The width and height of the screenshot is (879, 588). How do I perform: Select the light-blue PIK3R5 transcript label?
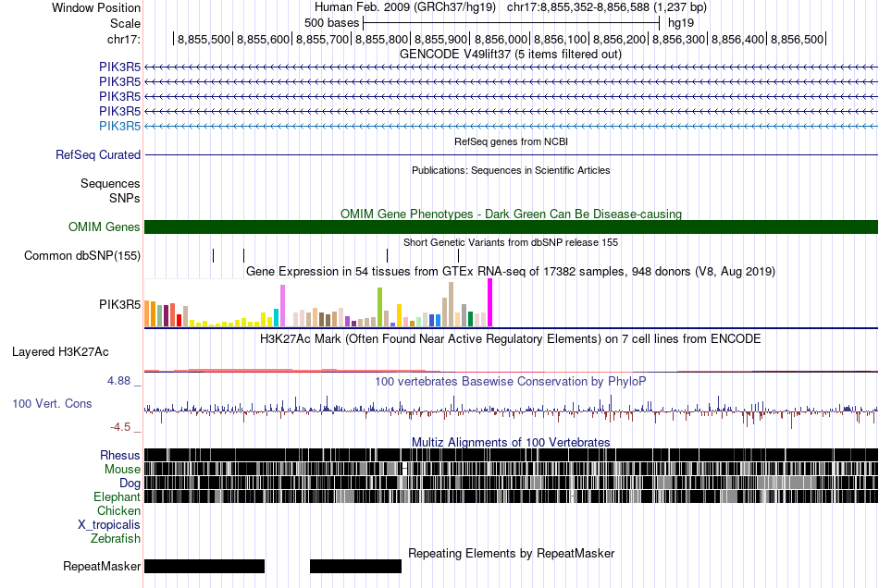pyautogui.click(x=119, y=126)
